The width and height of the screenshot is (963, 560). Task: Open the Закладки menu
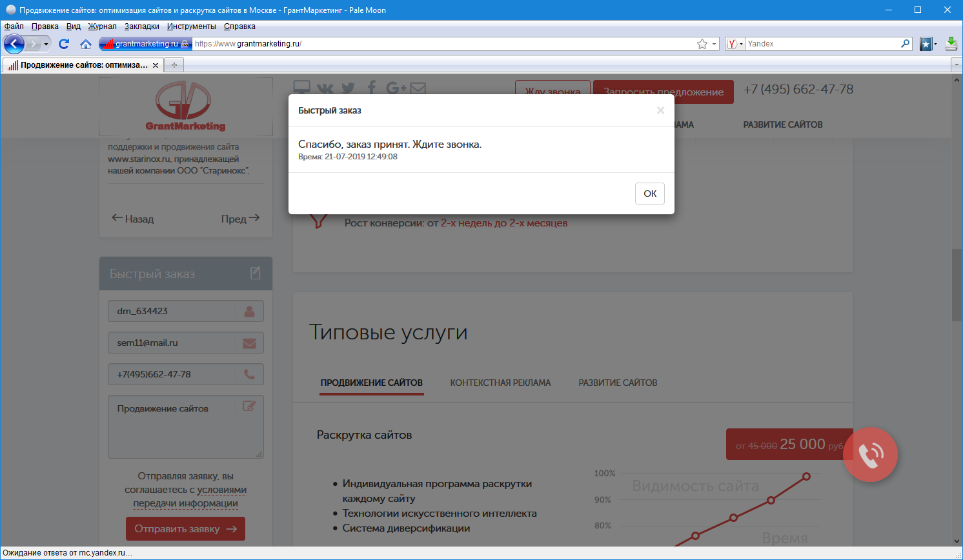click(142, 26)
